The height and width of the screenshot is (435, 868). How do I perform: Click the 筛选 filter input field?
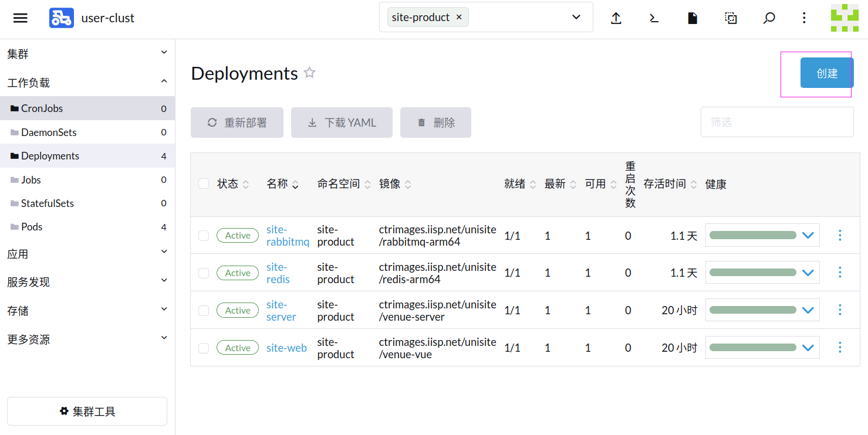(776, 122)
